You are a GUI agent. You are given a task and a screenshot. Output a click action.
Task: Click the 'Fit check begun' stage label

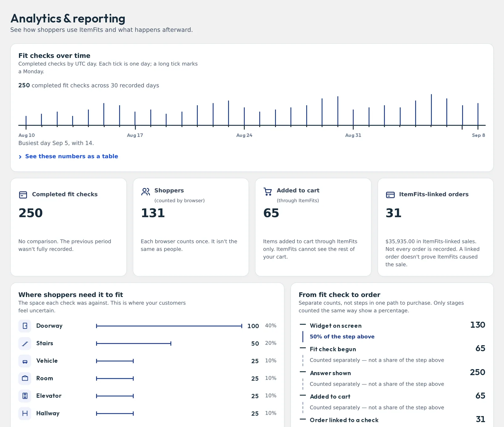click(333, 349)
